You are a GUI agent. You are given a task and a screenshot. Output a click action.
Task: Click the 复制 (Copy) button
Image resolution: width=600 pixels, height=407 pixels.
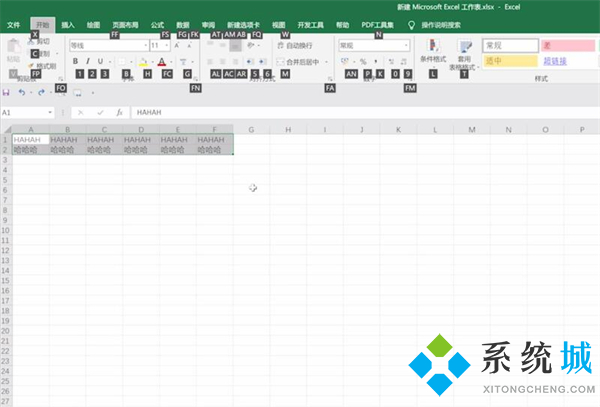pos(40,54)
